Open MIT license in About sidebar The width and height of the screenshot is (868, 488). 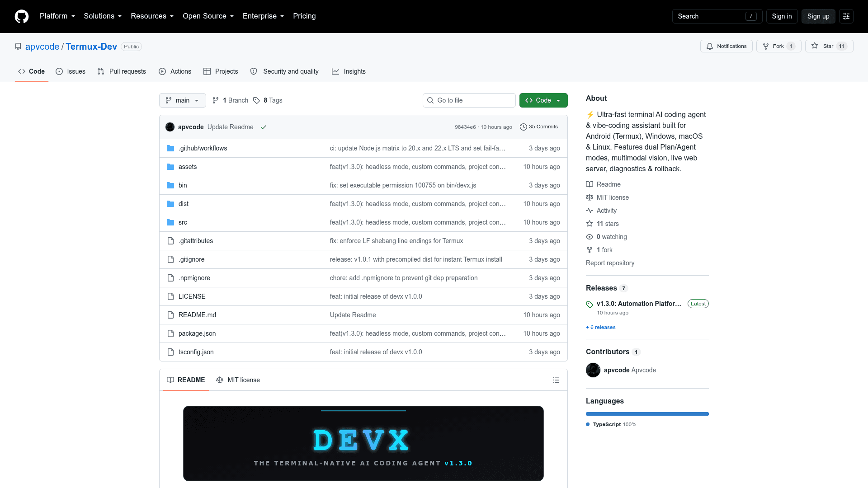point(608,197)
